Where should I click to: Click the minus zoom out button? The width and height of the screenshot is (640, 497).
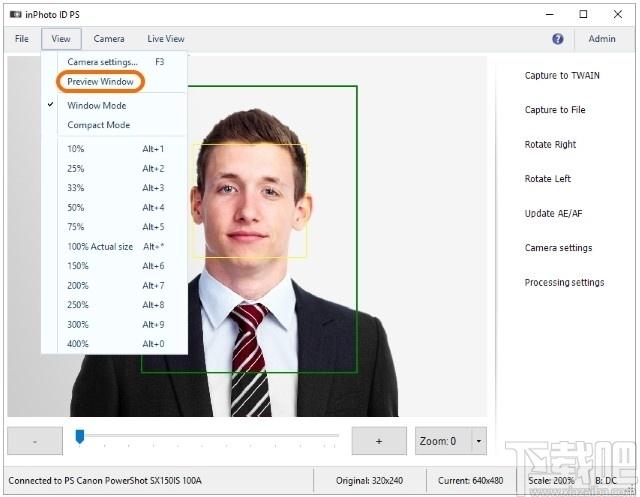35,441
